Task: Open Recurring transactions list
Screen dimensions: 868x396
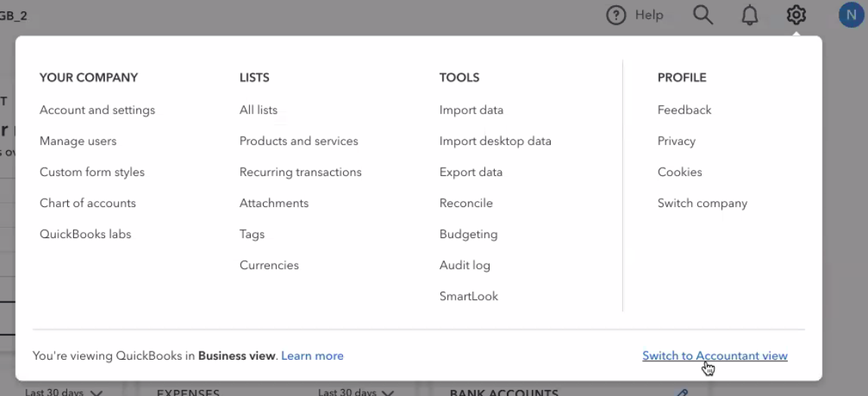Action: pyautogui.click(x=300, y=172)
